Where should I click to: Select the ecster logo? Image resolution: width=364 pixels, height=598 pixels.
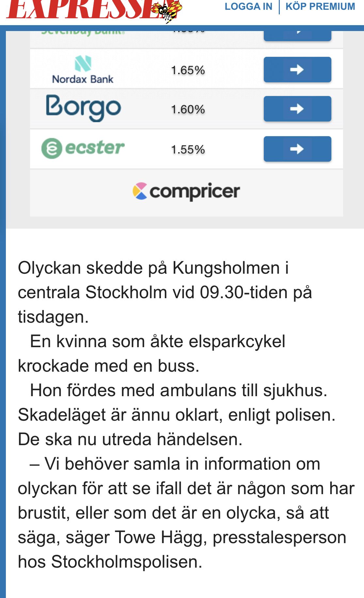click(83, 148)
